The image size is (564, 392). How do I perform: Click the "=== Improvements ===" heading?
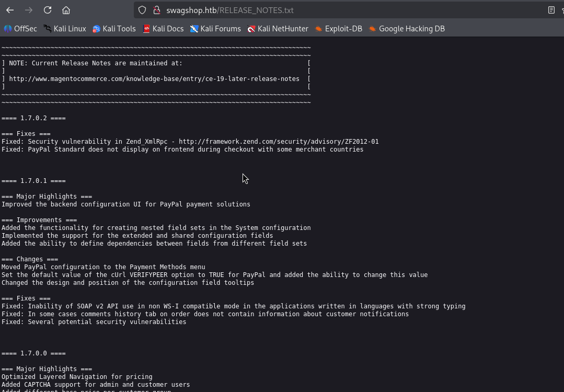click(39, 220)
